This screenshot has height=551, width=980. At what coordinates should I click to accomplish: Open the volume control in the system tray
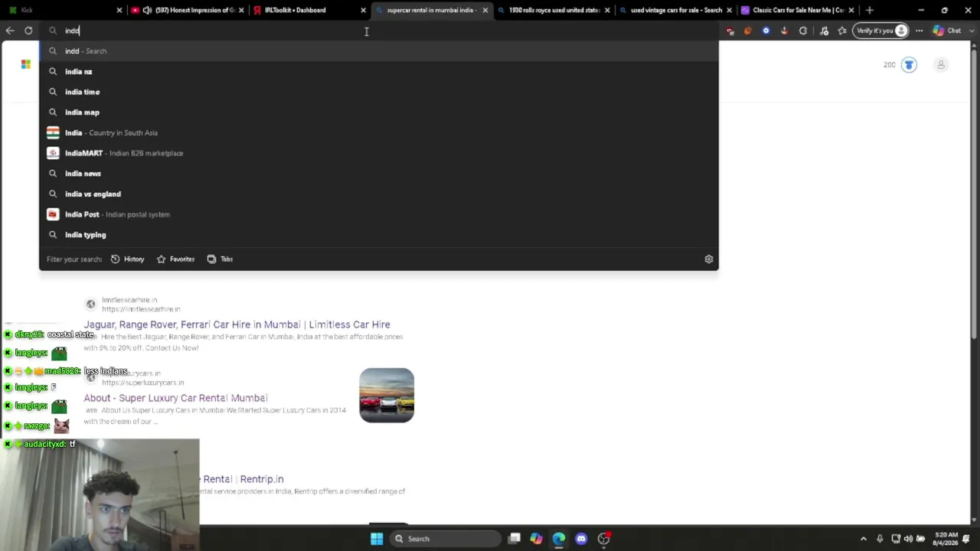pos(908,539)
